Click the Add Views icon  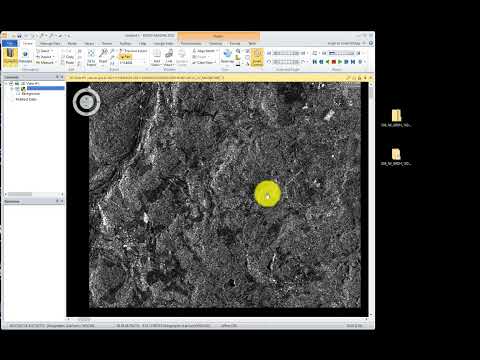coord(156,57)
